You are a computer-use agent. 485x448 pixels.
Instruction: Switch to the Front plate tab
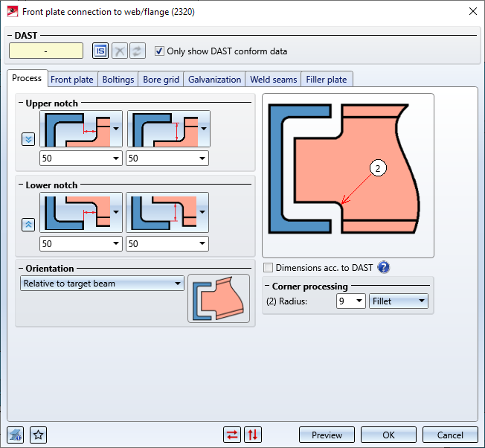72,80
